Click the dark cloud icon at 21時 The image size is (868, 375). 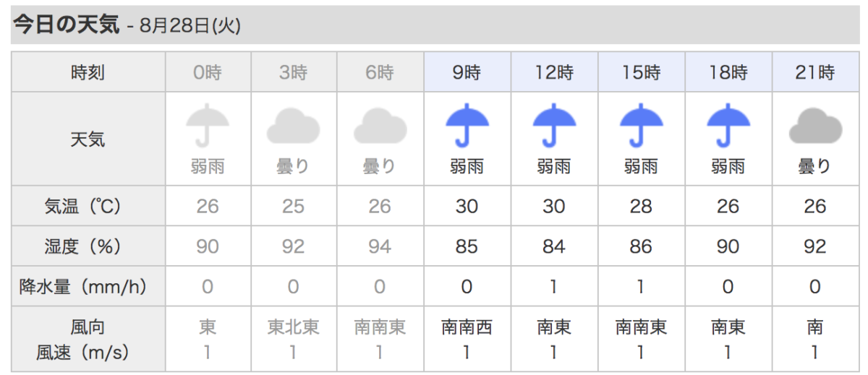[x=814, y=126]
